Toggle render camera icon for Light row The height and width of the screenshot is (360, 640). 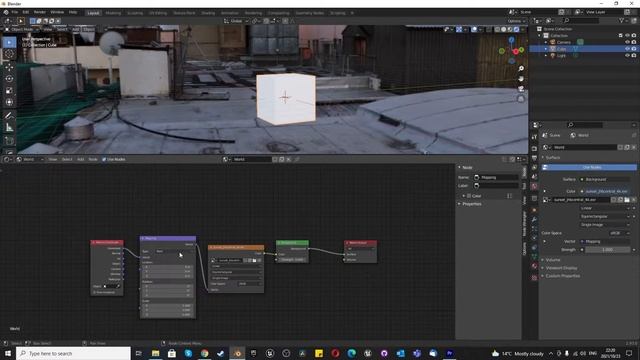pyautogui.click(x=634, y=55)
